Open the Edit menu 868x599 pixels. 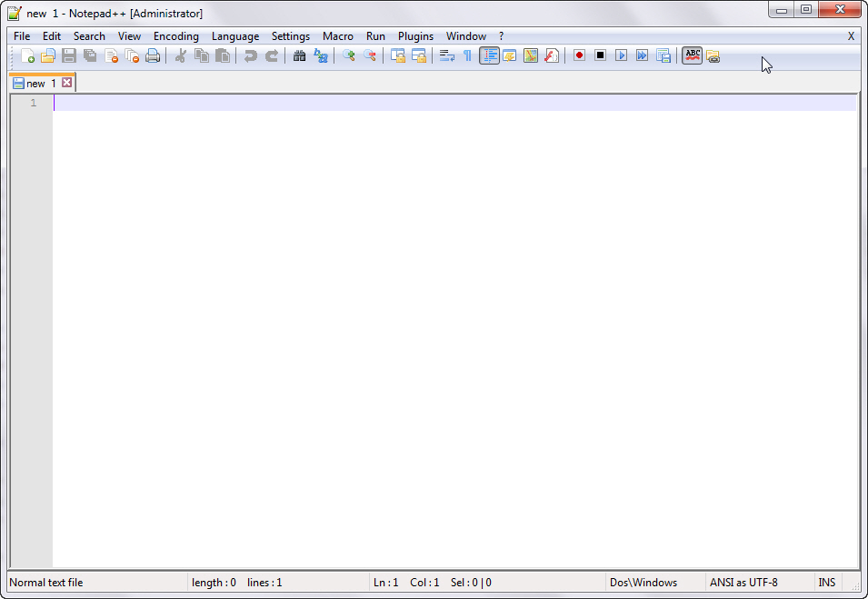tap(52, 36)
